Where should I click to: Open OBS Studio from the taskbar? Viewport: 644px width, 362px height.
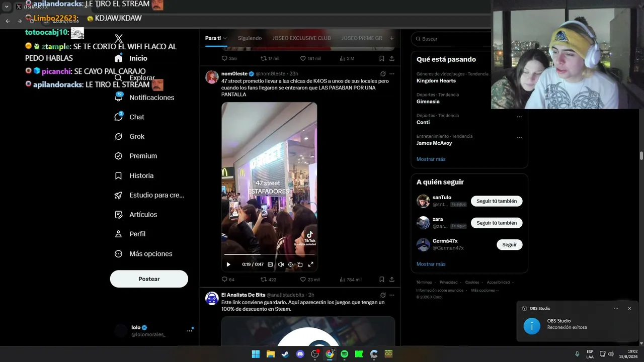(x=315, y=354)
